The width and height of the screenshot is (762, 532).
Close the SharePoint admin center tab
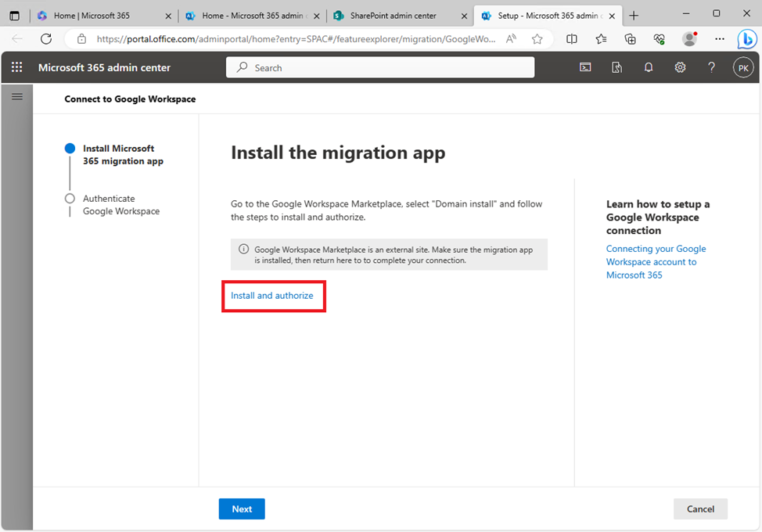pyautogui.click(x=464, y=16)
